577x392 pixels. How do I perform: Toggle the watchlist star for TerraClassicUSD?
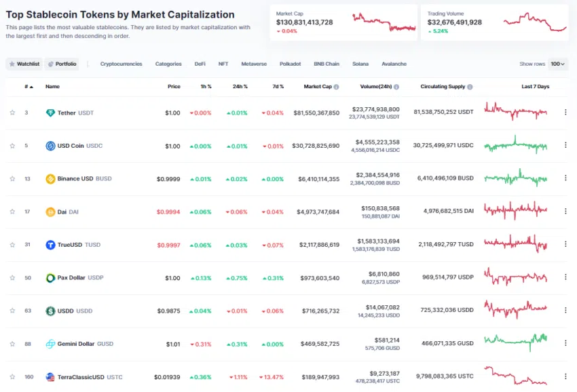(x=12, y=376)
